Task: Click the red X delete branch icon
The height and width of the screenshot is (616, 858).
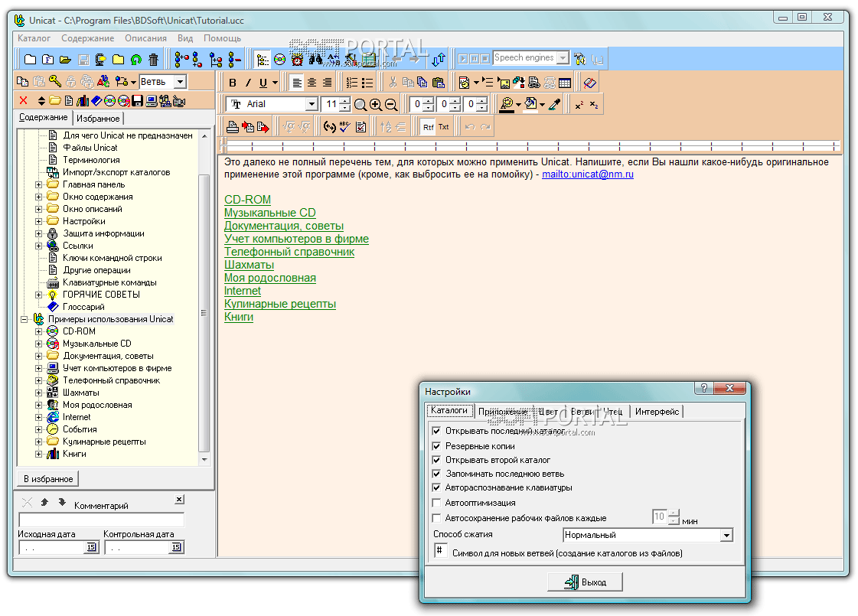Action: (24, 101)
